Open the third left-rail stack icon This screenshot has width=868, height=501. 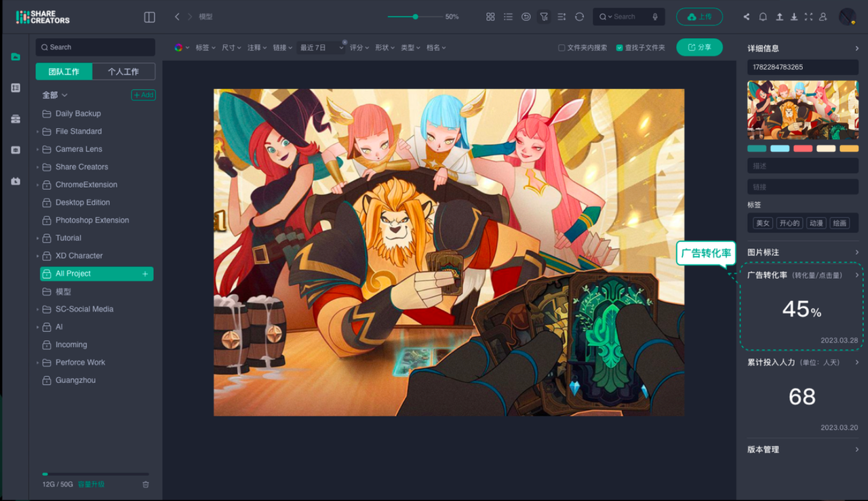pos(16,119)
